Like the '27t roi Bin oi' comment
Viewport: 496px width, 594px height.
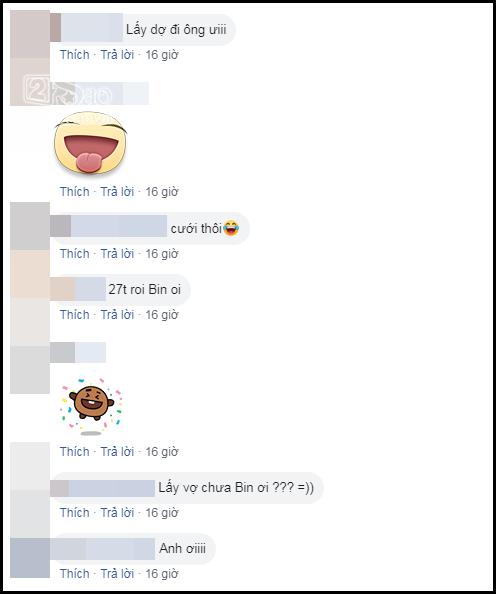(75, 314)
